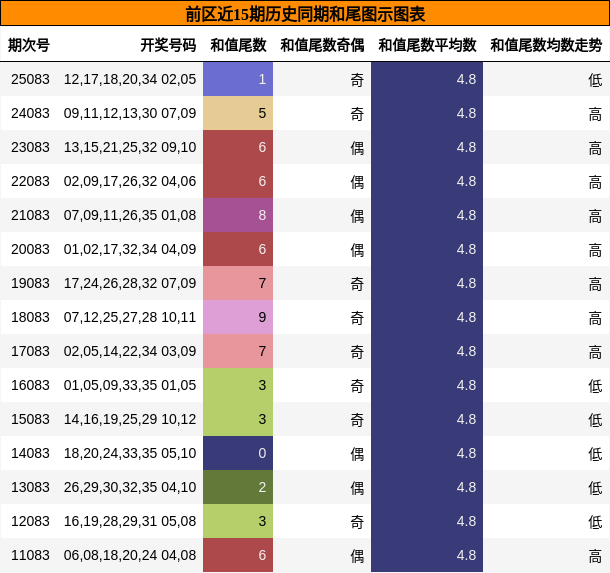Click the navy tail cell 0 for 14083
The image size is (610, 573).
pyautogui.click(x=238, y=453)
